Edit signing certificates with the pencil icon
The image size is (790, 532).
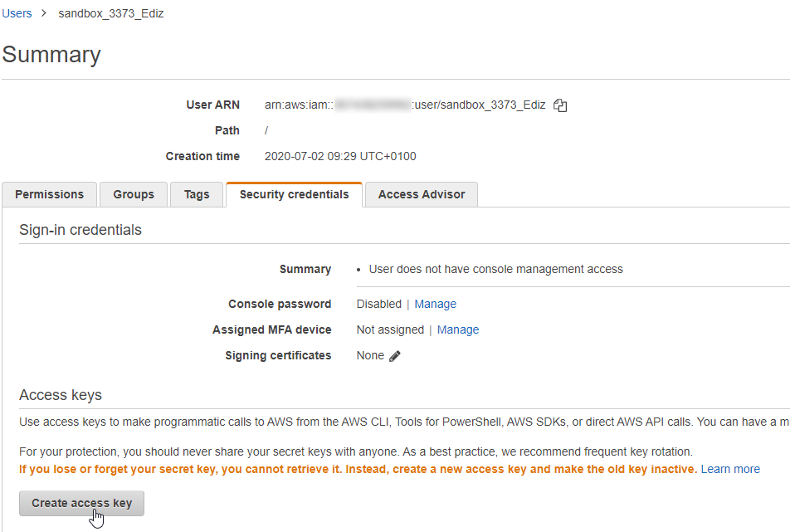[395, 356]
